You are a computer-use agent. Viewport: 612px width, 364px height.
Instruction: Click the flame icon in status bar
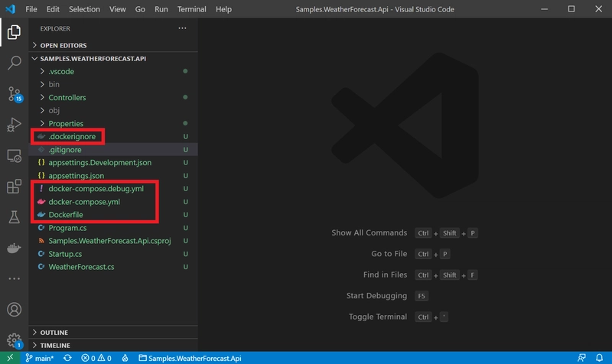pos(125,358)
